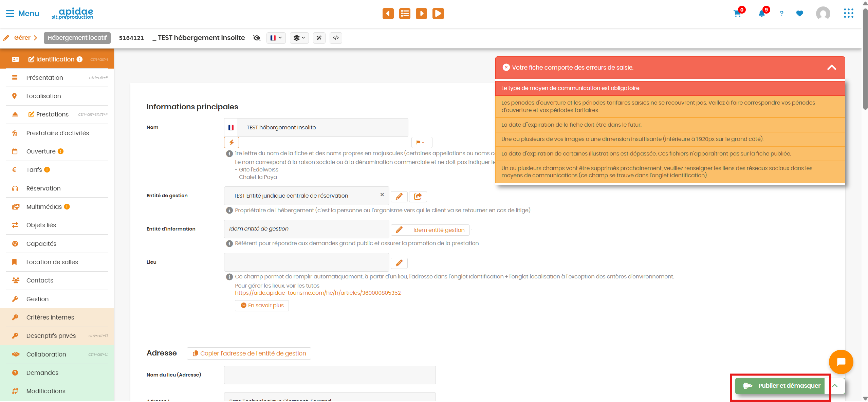Toggle the hidden eye icon beside title
The width and height of the screenshot is (868, 402).
point(257,38)
